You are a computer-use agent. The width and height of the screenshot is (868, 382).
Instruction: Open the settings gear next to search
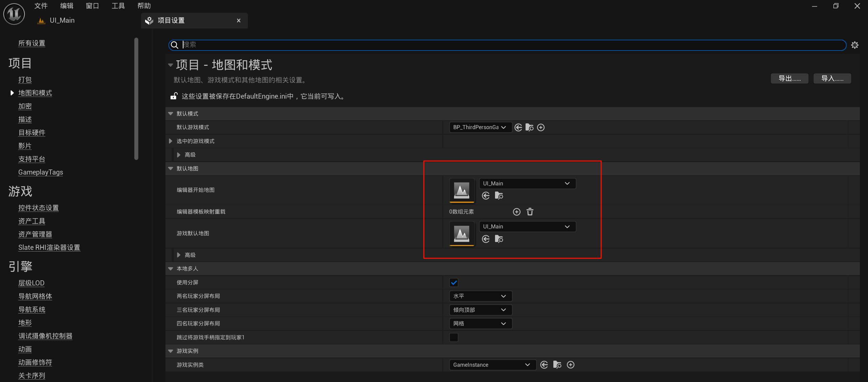tap(855, 45)
